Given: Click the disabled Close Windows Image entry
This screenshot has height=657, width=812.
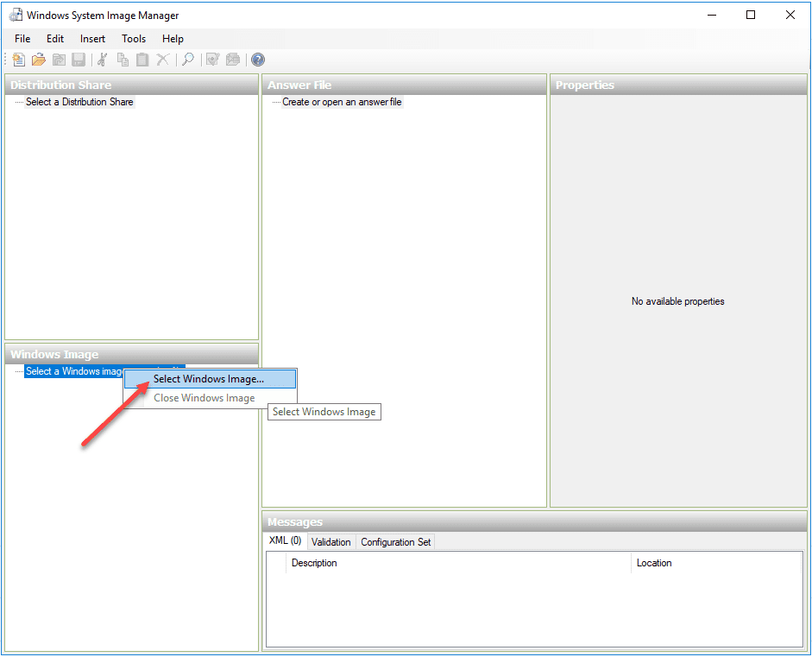Looking at the screenshot, I should click(x=210, y=398).
